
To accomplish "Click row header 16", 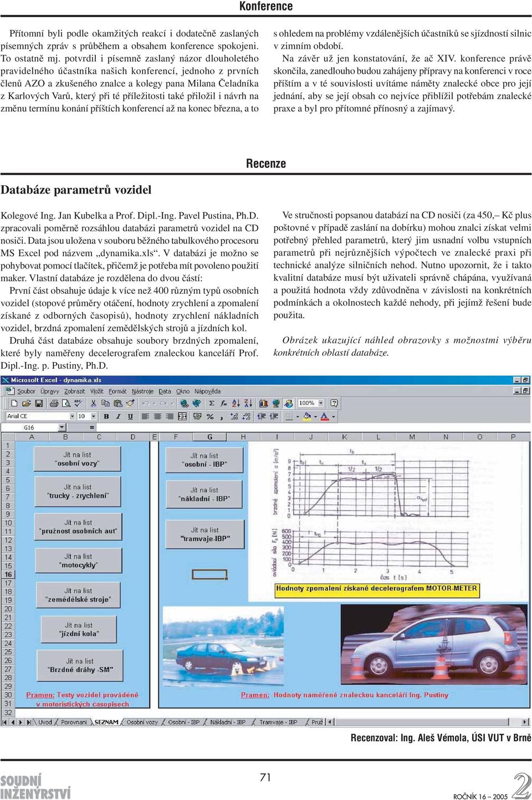I will pos(8,574).
